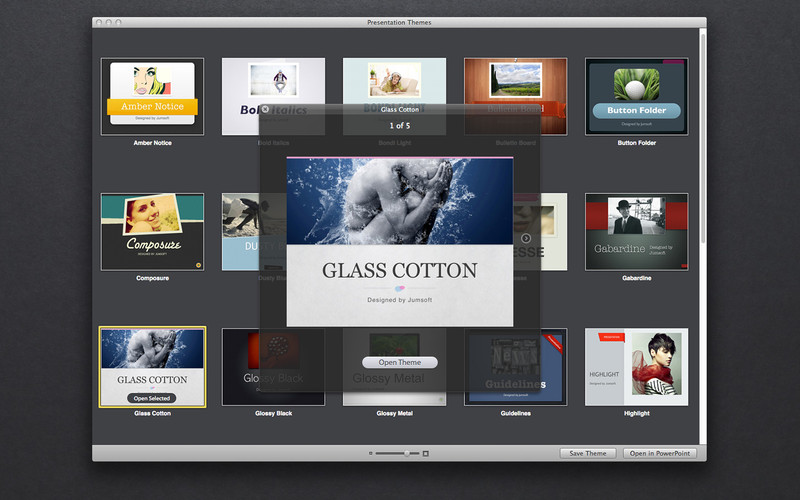Click the small thumbnail size icon
Screen dimensions: 800x500
click(371, 453)
